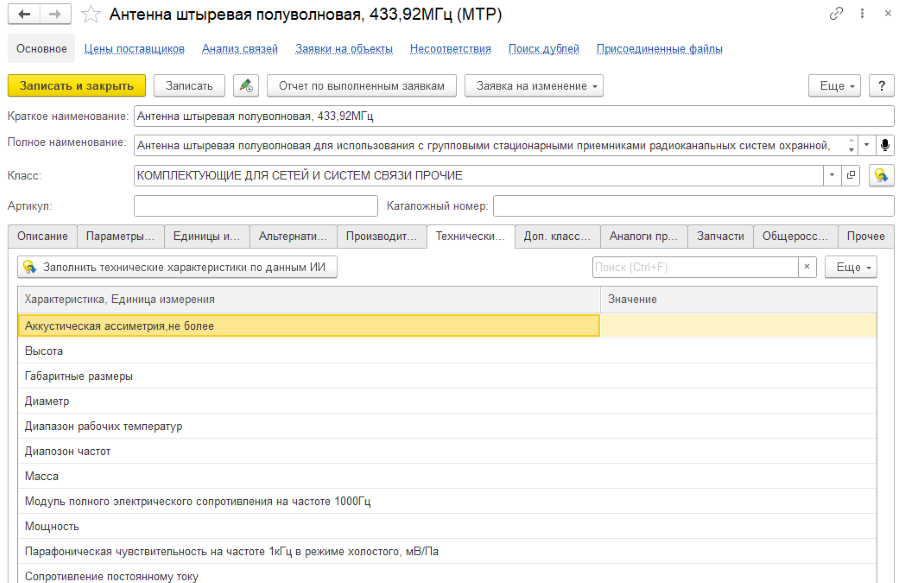
Task: Select the Высота characteristic row
Action: (100, 351)
